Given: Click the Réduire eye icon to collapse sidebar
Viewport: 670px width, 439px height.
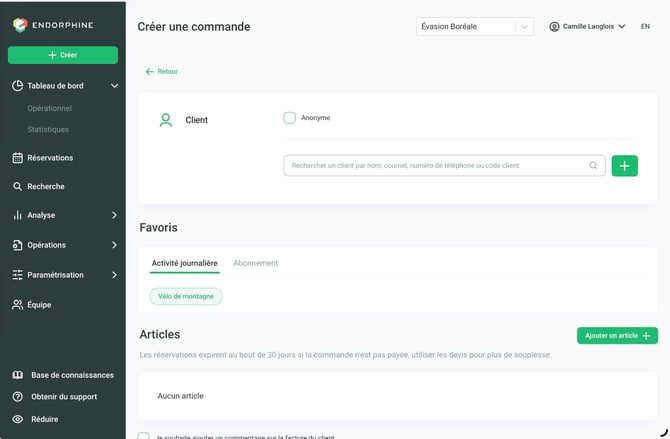Looking at the screenshot, I should click(18, 419).
